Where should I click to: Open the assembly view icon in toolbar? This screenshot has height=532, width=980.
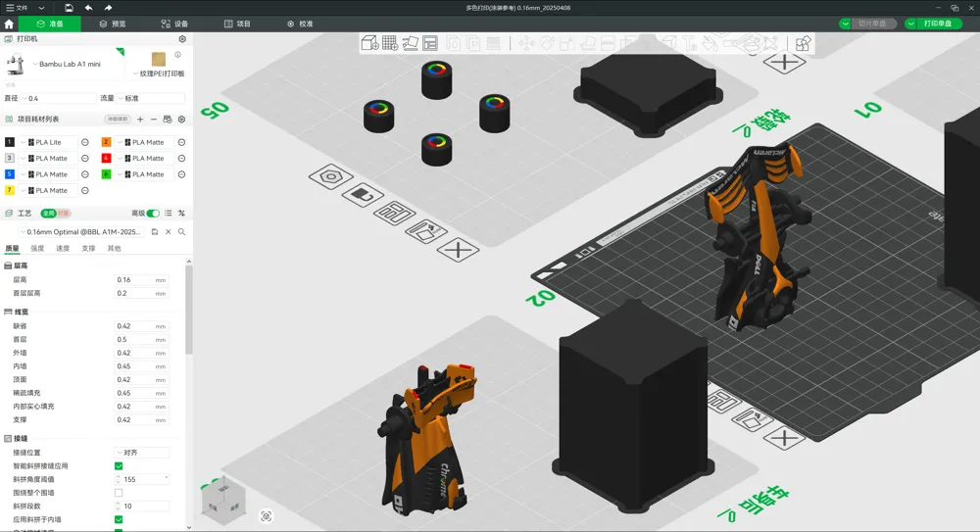(x=803, y=43)
